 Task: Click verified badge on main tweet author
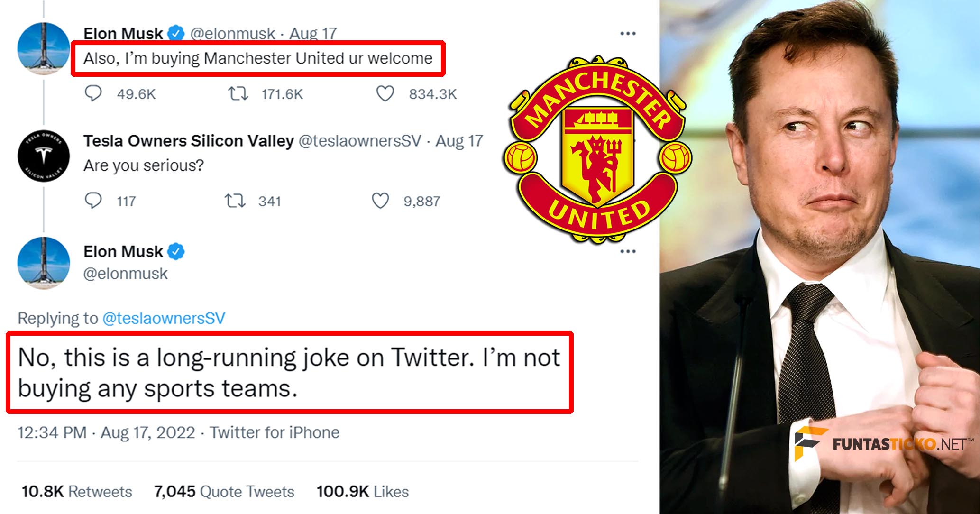pyautogui.click(x=176, y=251)
